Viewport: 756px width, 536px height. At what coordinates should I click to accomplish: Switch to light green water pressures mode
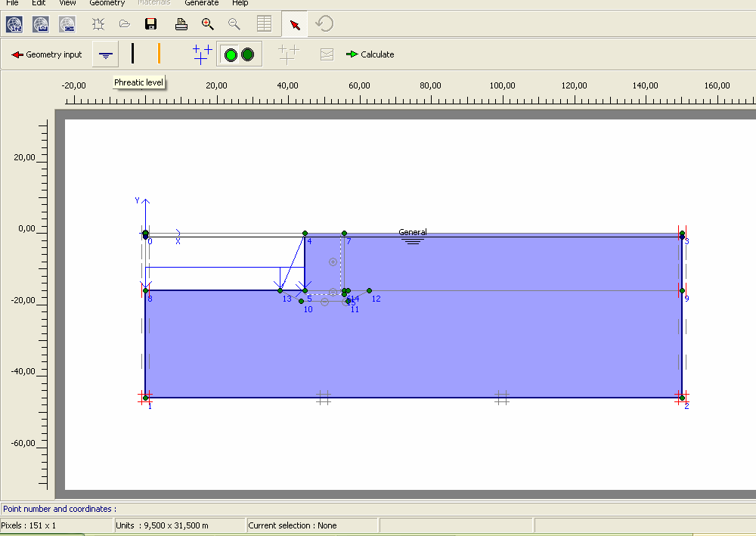(x=231, y=54)
